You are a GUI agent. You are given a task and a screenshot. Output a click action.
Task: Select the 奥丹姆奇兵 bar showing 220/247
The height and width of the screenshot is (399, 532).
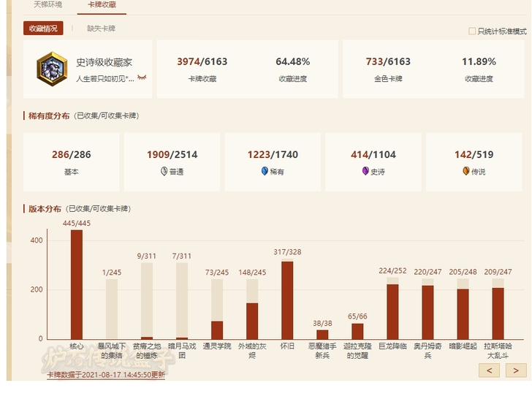[x=427, y=308]
